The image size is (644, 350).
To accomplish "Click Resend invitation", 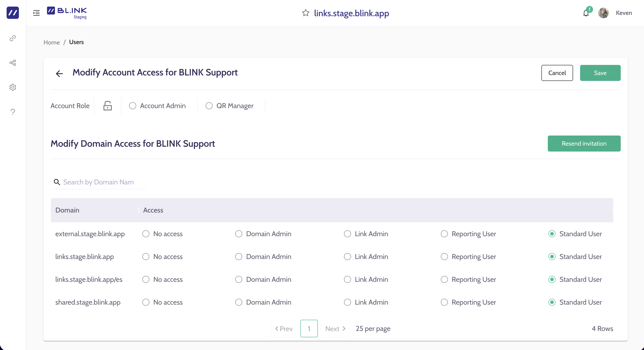I will tap(584, 144).
